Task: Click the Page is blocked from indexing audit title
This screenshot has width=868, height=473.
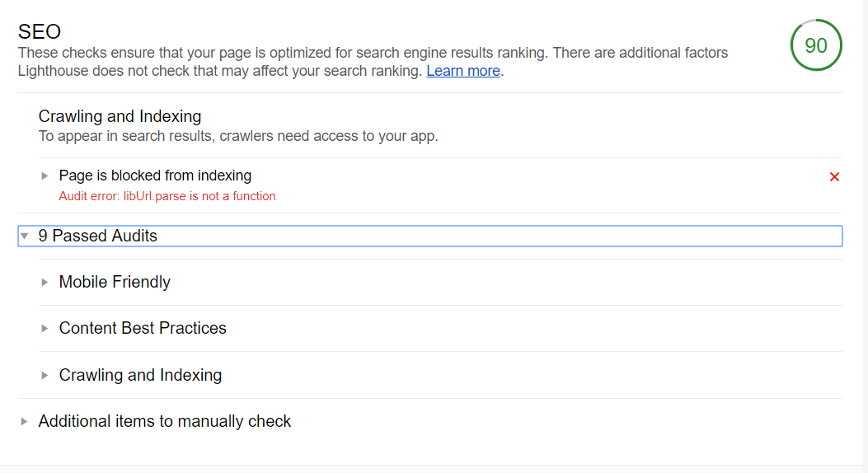Action: pos(155,176)
